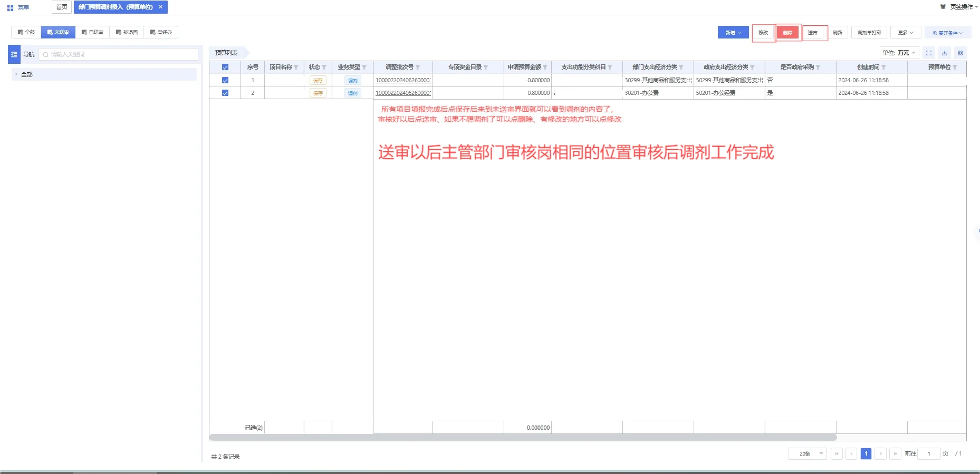
Task: Open the 20条 page size dropdown
Action: [x=808, y=453]
